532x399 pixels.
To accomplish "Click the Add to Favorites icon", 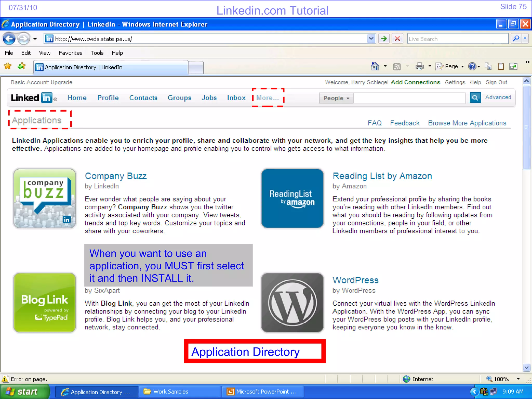I will coord(22,66).
